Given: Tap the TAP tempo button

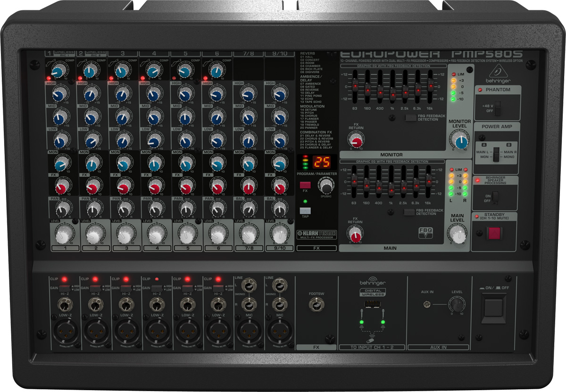Looking at the screenshot, I should point(305,211).
